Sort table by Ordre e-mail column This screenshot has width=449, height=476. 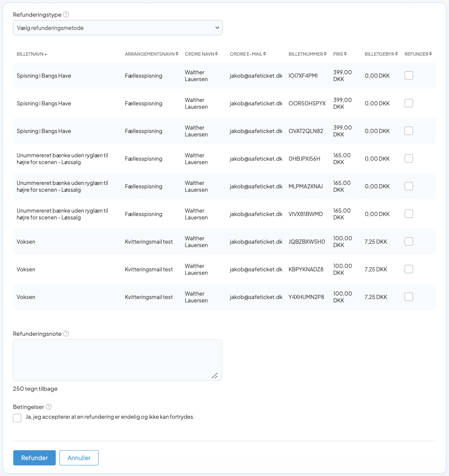click(264, 54)
